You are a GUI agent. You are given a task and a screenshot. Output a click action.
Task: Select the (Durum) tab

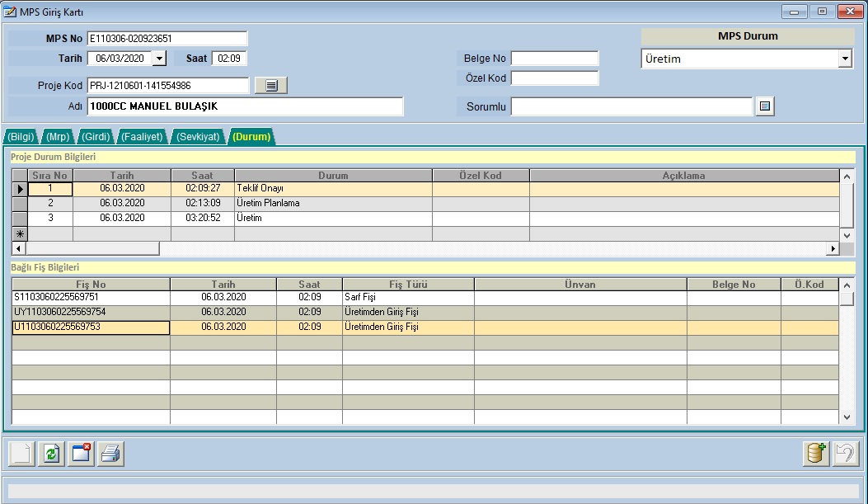pos(251,137)
